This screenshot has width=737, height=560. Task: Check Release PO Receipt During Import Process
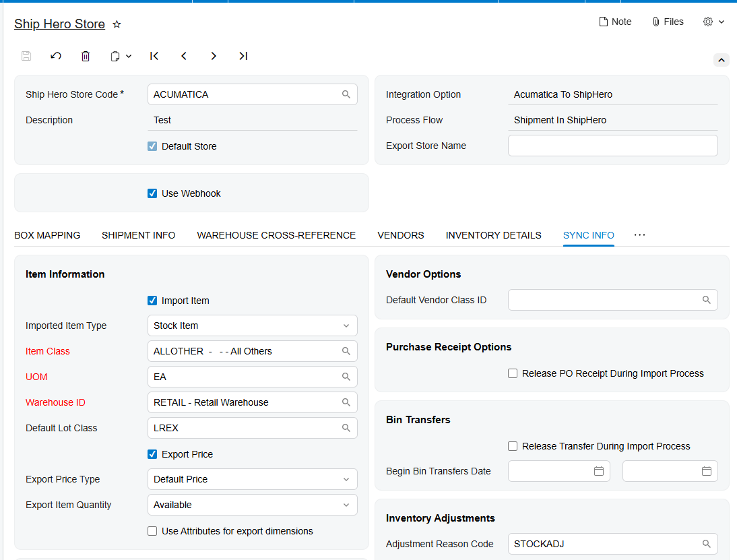pos(513,373)
